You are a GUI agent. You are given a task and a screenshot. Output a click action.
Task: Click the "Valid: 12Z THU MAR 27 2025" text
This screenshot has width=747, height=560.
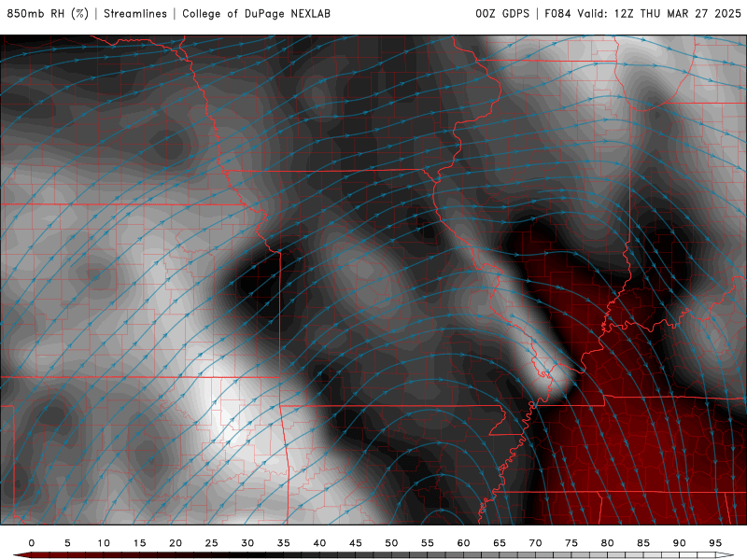(659, 14)
